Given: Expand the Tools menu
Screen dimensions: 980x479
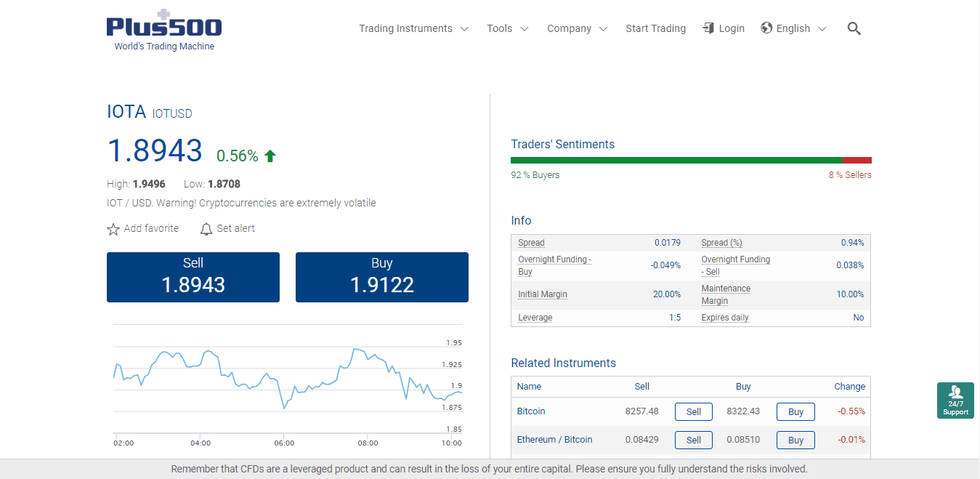Looking at the screenshot, I should point(507,28).
